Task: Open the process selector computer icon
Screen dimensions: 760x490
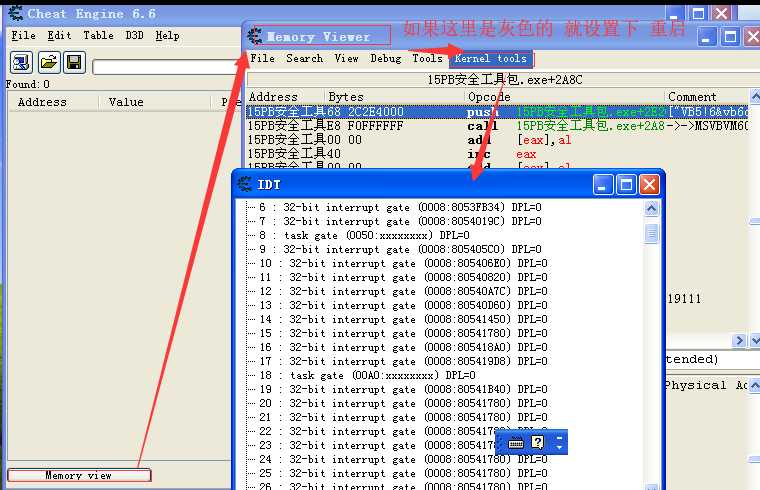Action: [x=21, y=63]
